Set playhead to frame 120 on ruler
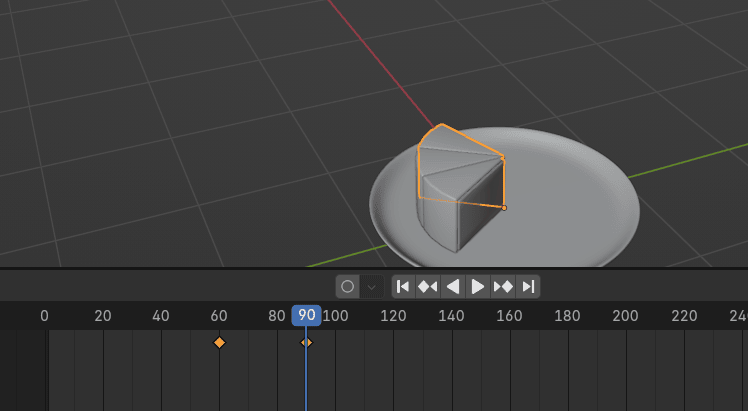 click(x=393, y=316)
